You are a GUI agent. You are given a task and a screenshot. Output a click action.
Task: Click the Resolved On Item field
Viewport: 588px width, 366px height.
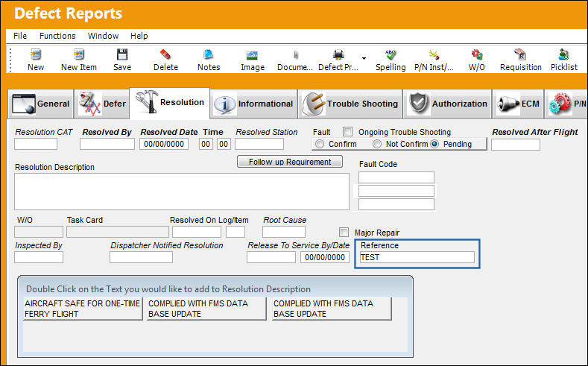click(x=235, y=232)
